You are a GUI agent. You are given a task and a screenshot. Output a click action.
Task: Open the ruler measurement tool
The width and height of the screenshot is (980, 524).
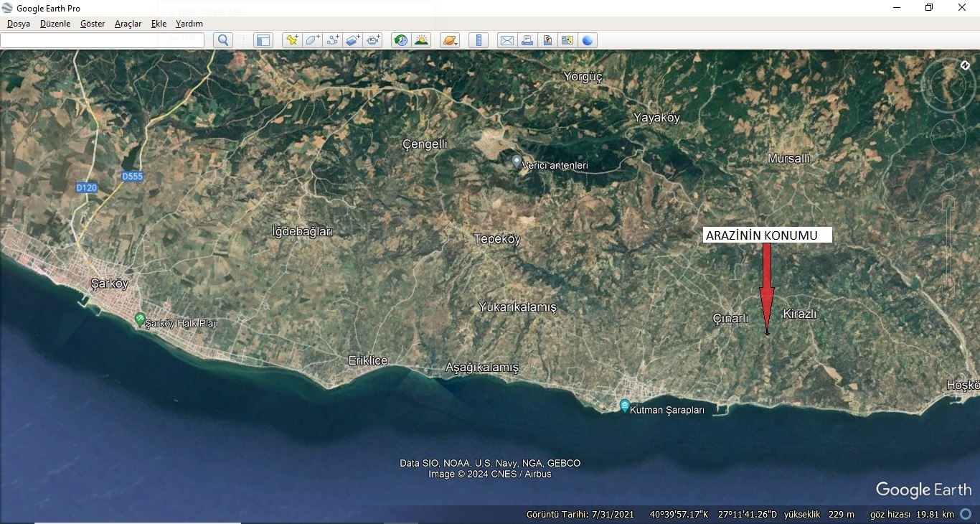pyautogui.click(x=478, y=40)
